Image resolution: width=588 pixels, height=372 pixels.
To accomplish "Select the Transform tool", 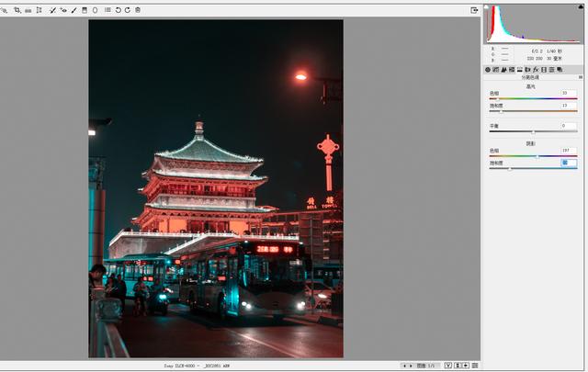I will pyautogui.click(x=39, y=10).
